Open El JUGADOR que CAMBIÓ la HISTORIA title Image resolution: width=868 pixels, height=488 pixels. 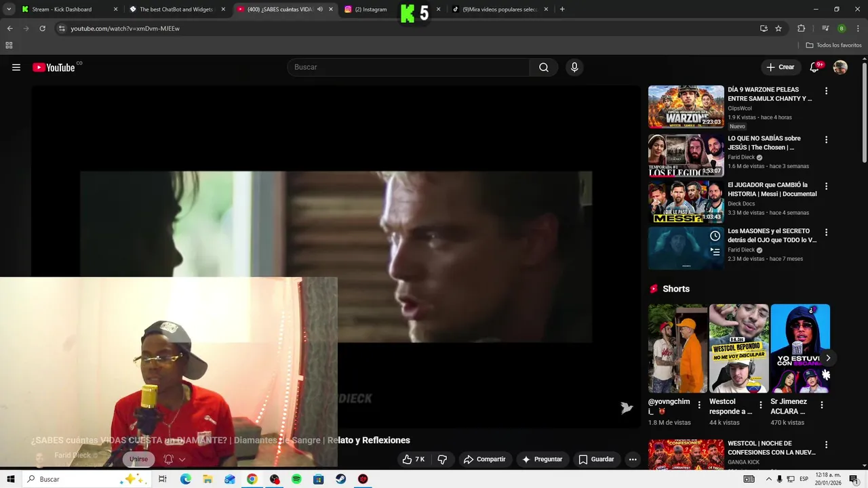[772, 189]
